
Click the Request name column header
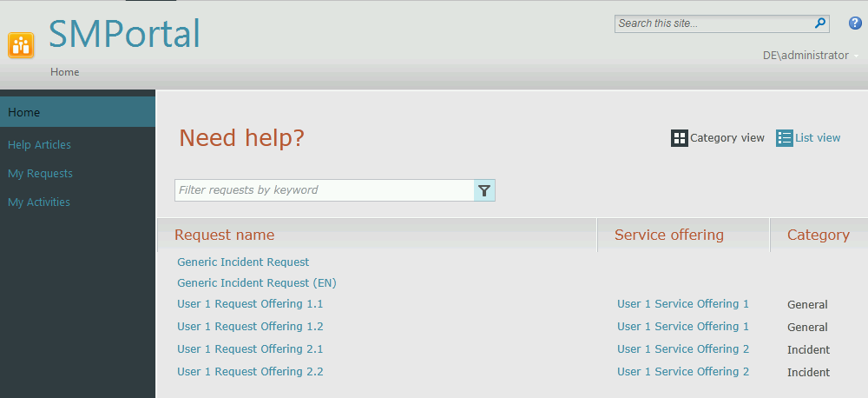[224, 235]
